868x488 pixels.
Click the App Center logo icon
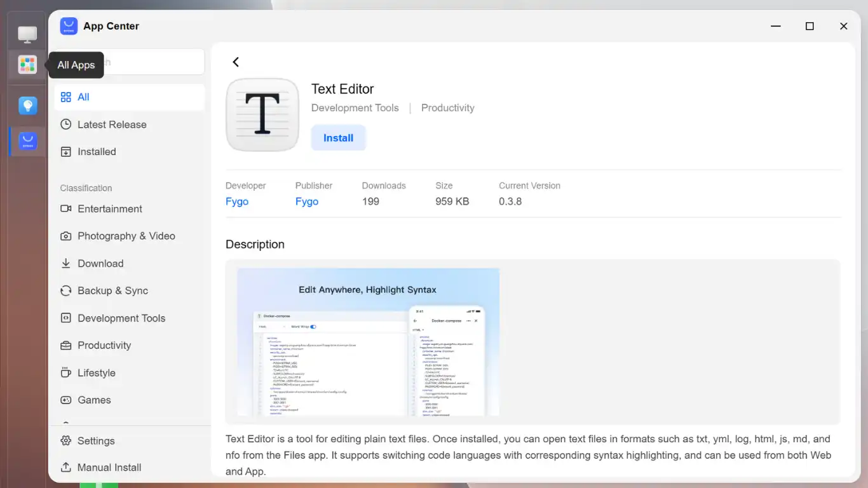[69, 26]
